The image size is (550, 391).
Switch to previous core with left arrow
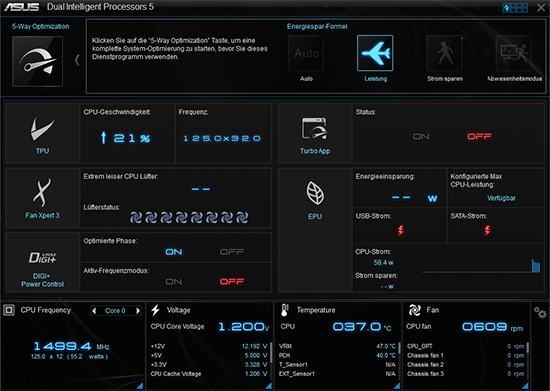pos(94,311)
